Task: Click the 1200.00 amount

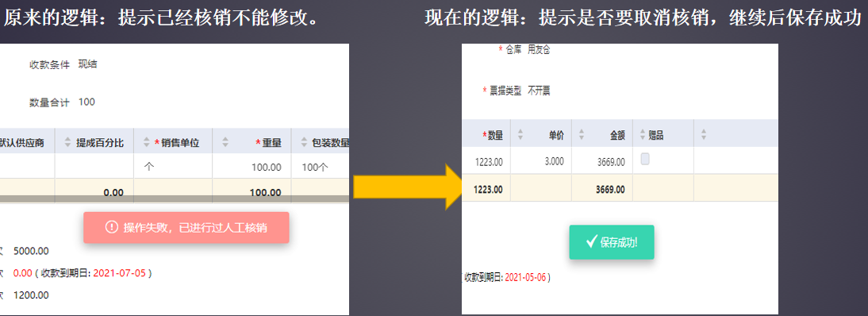Action: 32,295
